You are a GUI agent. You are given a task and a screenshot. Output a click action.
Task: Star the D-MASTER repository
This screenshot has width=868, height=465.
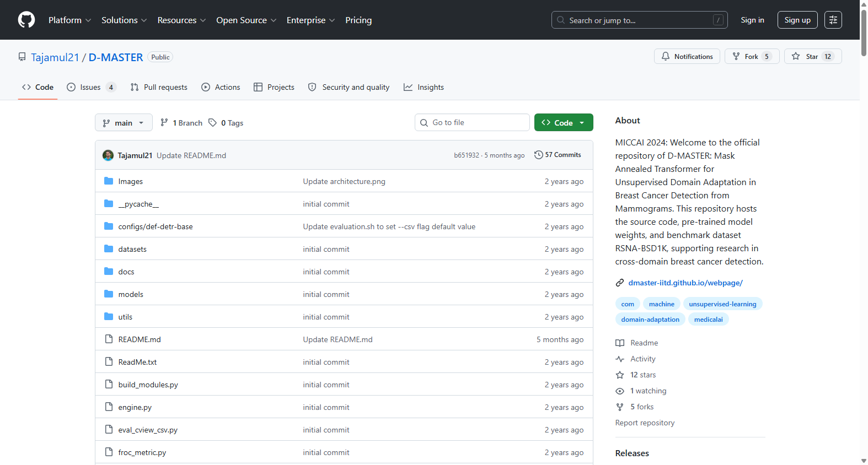pyautogui.click(x=812, y=56)
